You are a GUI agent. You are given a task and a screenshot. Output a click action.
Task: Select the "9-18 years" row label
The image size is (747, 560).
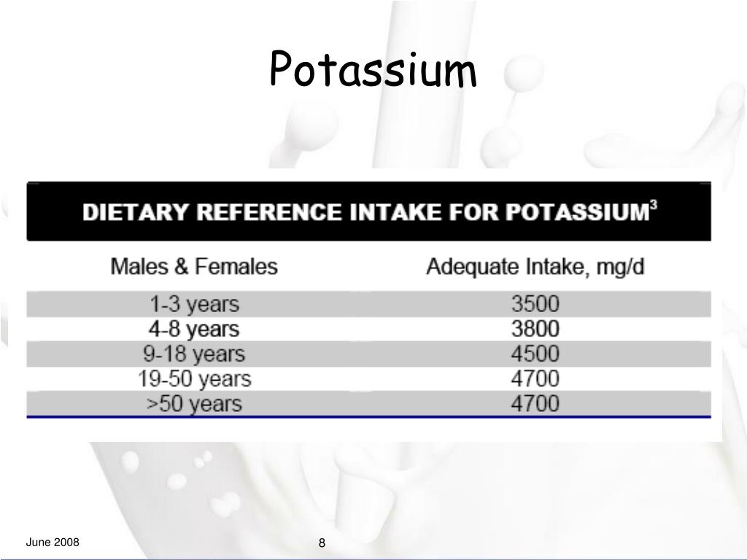(x=194, y=354)
